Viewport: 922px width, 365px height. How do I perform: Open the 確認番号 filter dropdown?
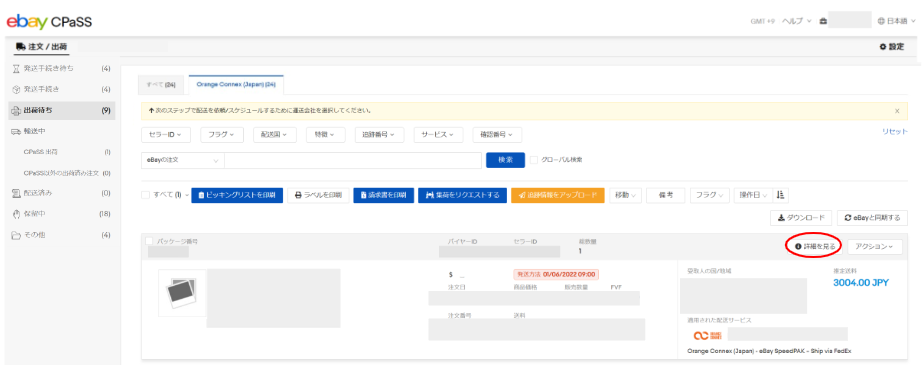pyautogui.click(x=497, y=135)
